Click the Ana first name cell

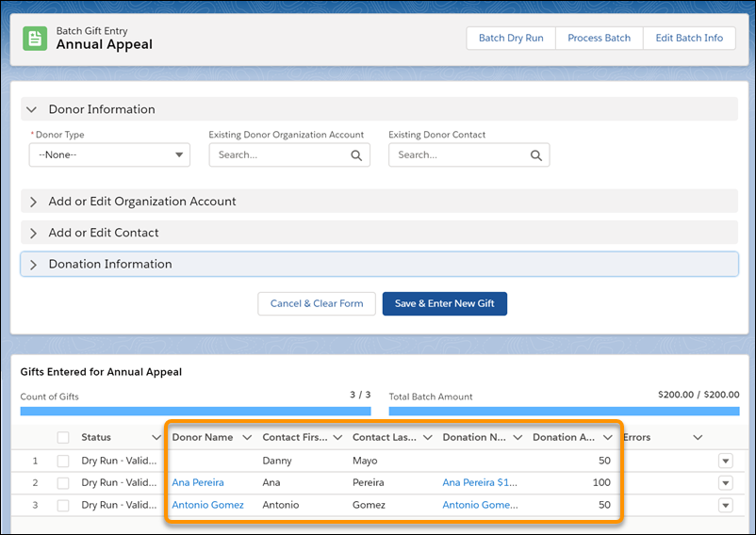click(x=271, y=482)
